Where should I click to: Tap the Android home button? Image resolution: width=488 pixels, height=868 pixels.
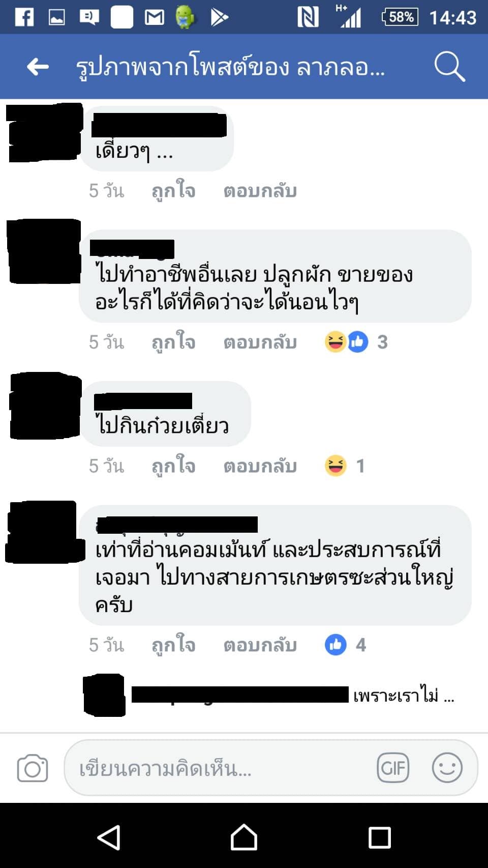244,837
